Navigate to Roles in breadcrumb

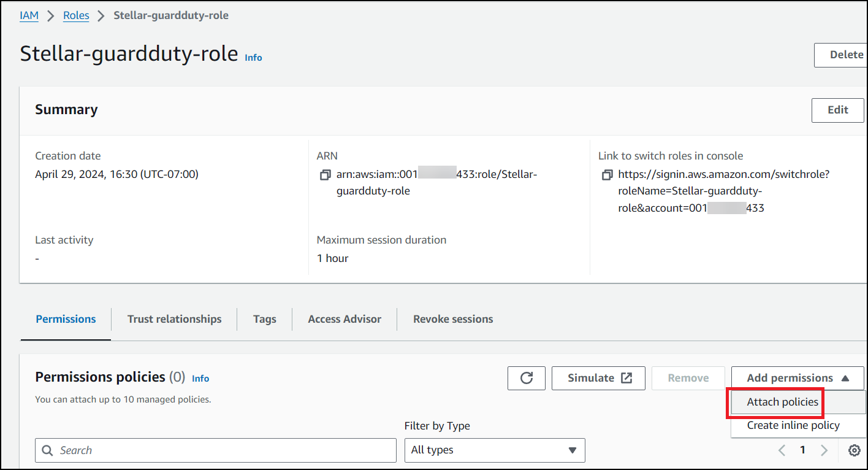pos(76,15)
